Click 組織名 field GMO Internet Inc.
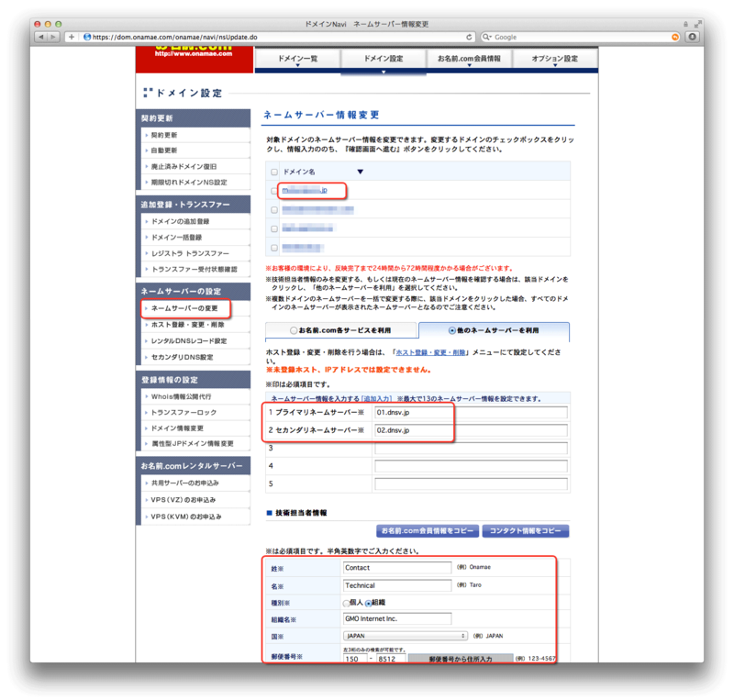This screenshot has width=734, height=700. click(397, 618)
